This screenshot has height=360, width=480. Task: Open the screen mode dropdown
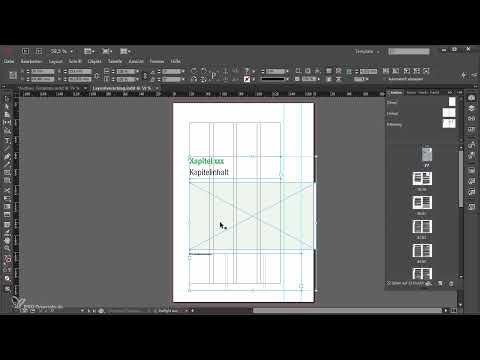107,51
